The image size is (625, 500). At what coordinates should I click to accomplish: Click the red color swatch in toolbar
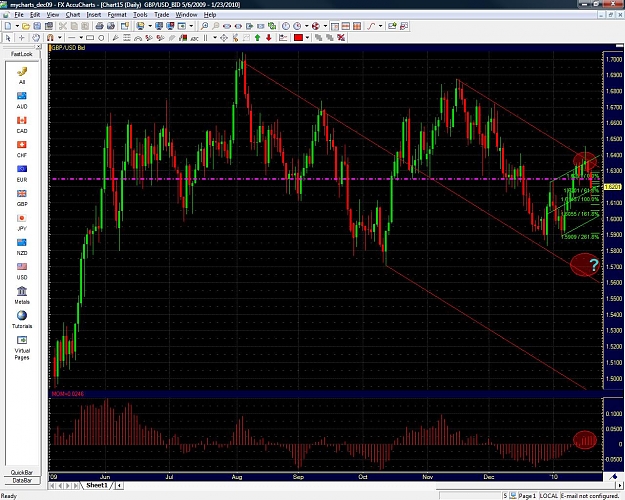[298, 38]
